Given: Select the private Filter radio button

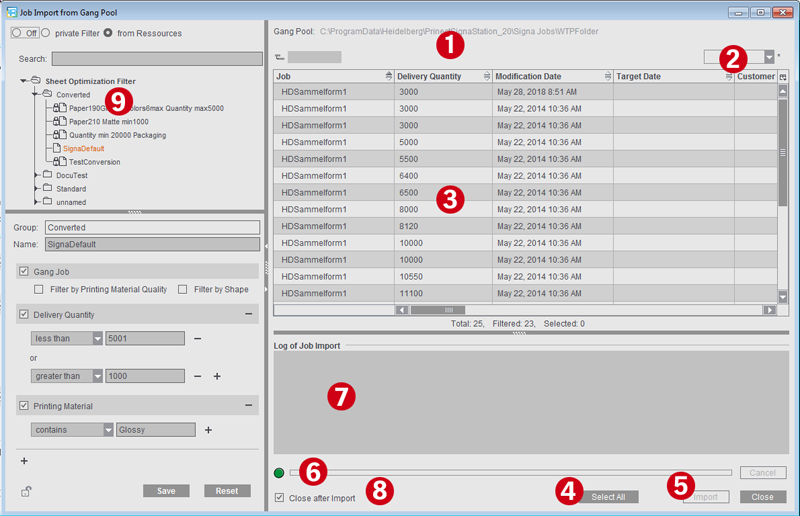Looking at the screenshot, I should (45, 33).
